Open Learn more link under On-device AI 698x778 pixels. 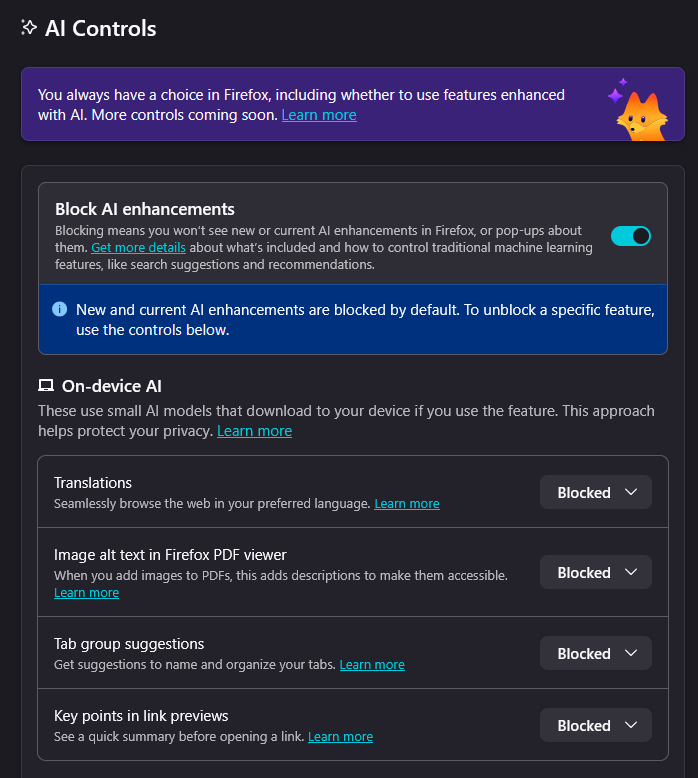[x=254, y=431]
